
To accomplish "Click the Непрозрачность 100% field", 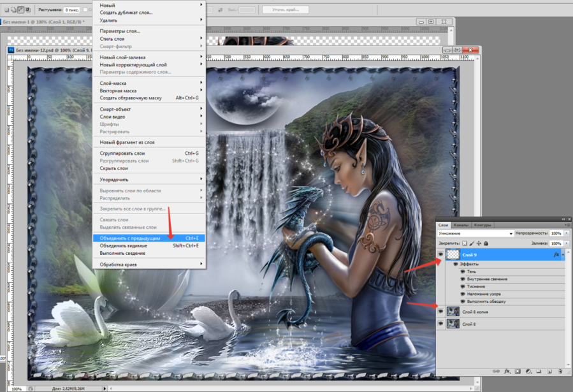I will pyautogui.click(x=556, y=233).
